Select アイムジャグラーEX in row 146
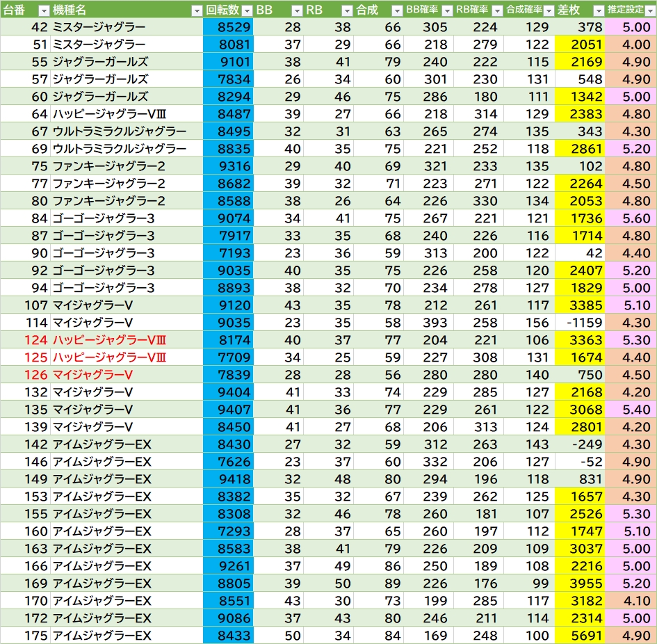Viewport: 657px width, 644px height. [x=127, y=462]
